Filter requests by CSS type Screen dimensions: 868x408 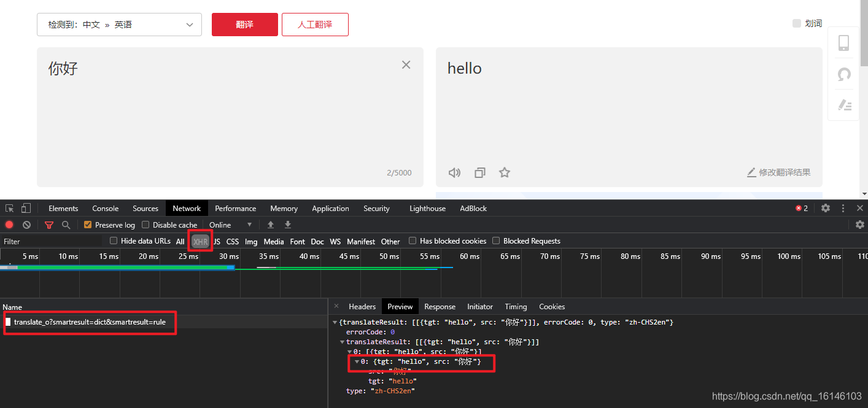[x=233, y=241]
